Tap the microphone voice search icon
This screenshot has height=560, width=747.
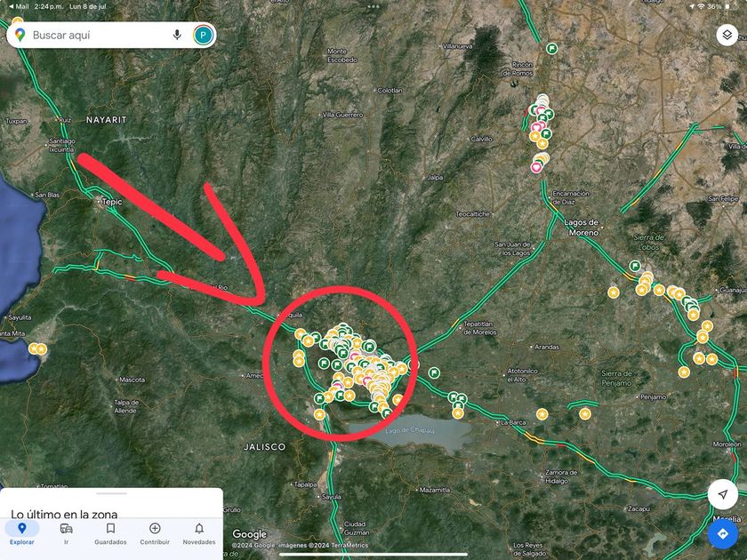(177, 35)
